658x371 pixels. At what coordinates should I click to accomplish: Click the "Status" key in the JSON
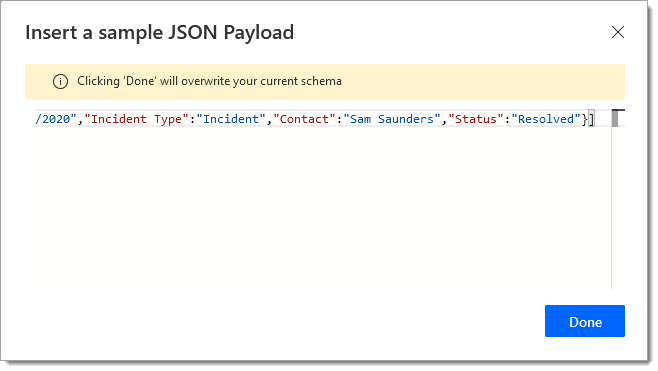pyautogui.click(x=476, y=119)
